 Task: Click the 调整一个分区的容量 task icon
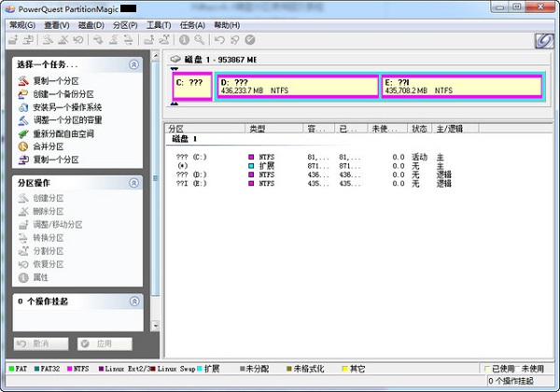23,120
